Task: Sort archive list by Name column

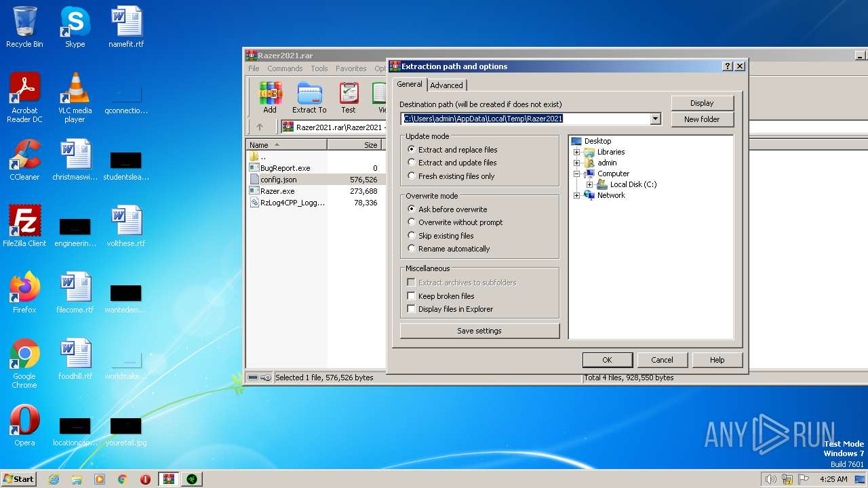Action: [x=286, y=145]
